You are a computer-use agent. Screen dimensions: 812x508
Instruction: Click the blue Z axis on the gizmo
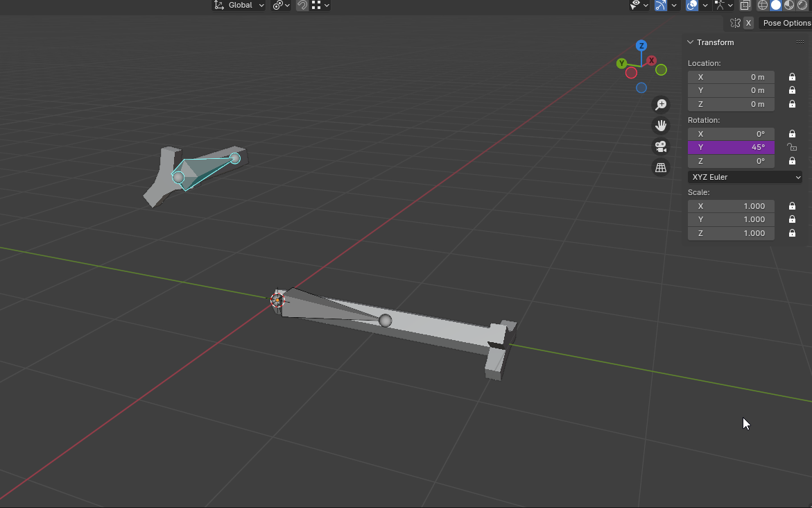(x=641, y=46)
